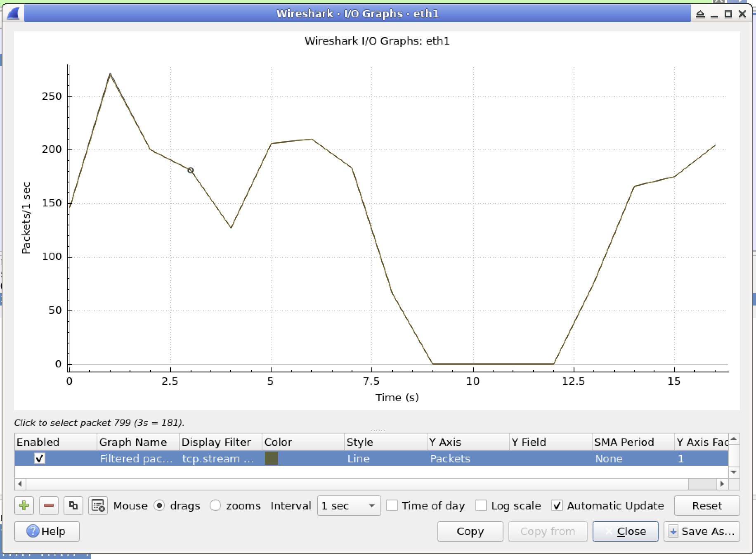Click the graph line to select packet 799
This screenshot has width=756, height=559.
[191, 170]
